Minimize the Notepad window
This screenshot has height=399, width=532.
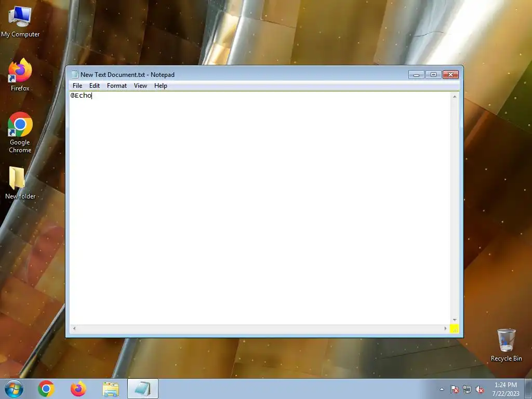[416, 75]
